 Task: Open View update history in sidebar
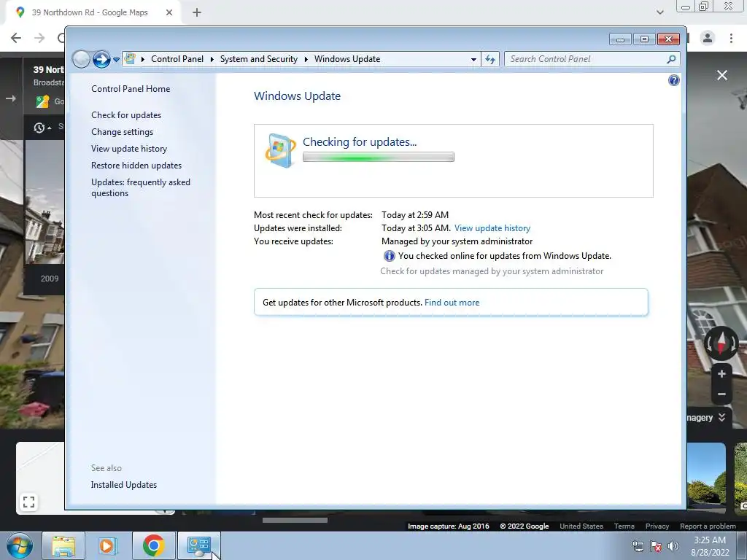[129, 149]
